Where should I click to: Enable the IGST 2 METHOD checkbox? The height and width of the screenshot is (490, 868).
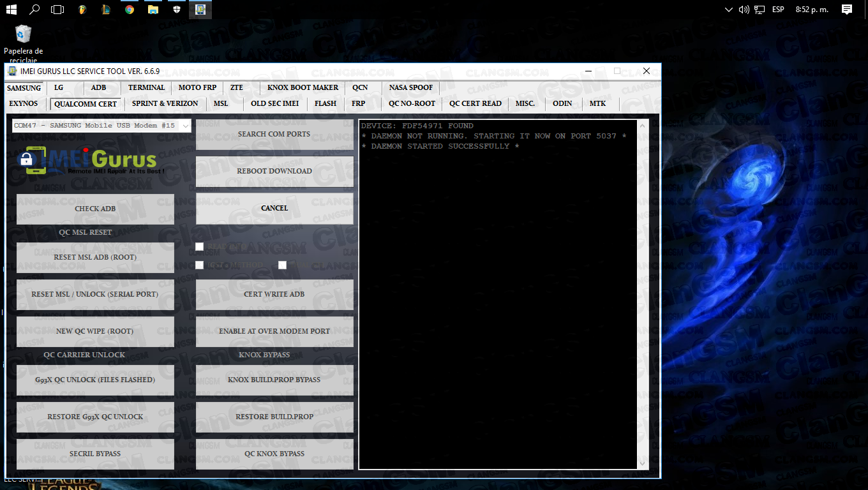[199, 265]
